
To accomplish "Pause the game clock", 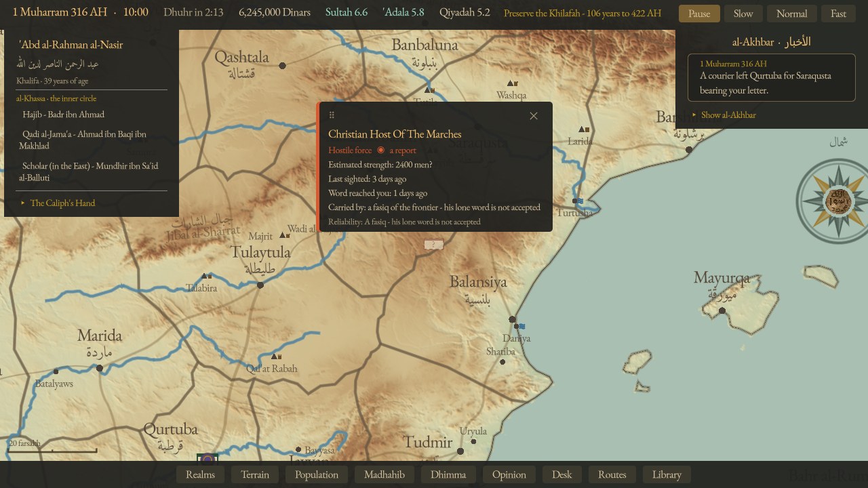I will [699, 14].
